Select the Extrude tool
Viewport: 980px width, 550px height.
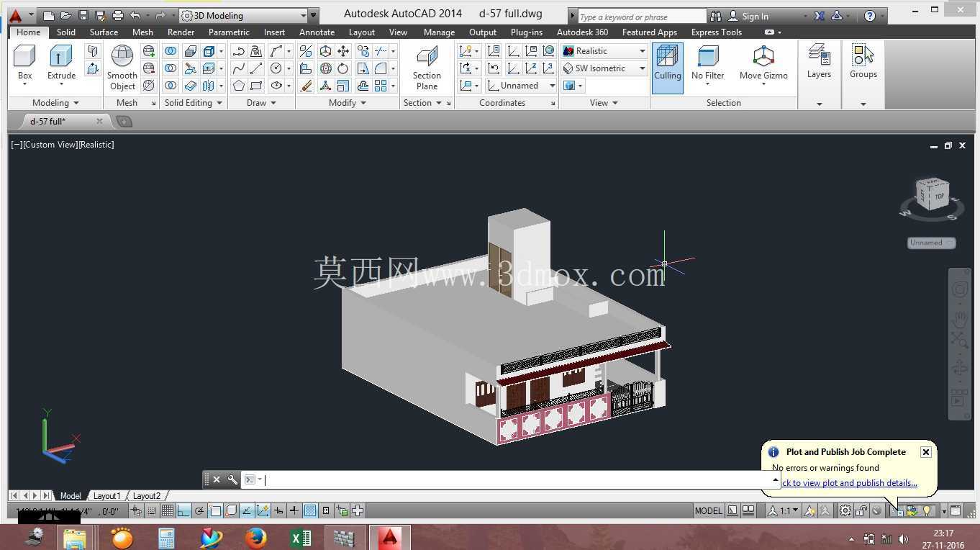click(61, 63)
